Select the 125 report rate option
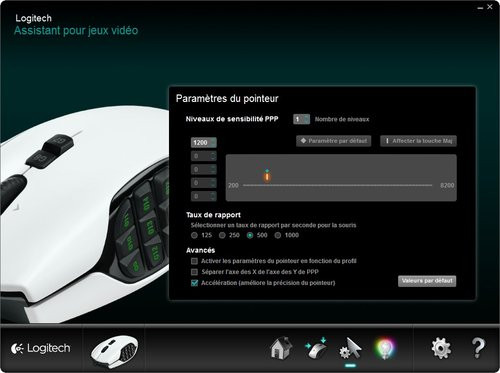The height and width of the screenshot is (373, 500). (194, 235)
